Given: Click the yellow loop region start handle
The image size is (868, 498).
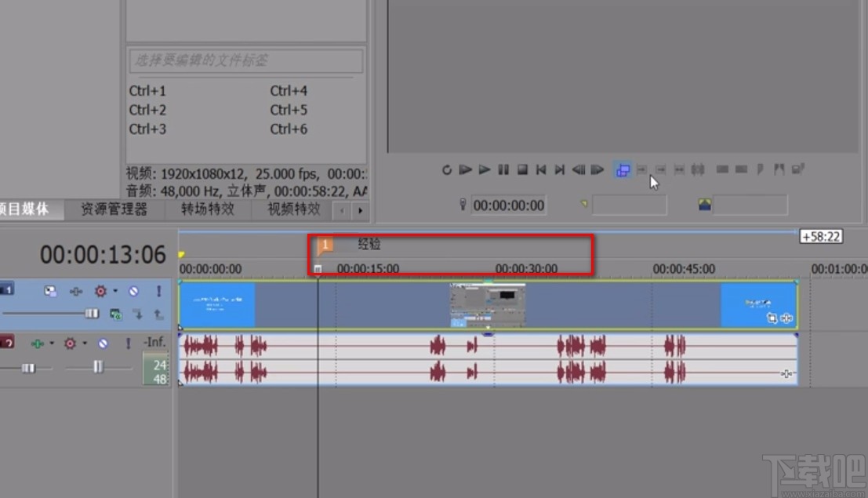Looking at the screenshot, I should tap(181, 255).
